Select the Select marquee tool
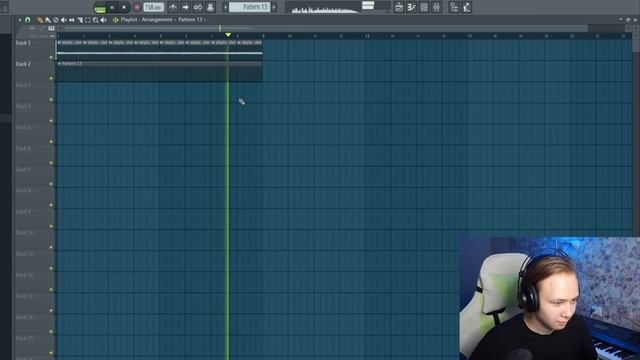Screen dimensions: 640x360 (x=87, y=20)
